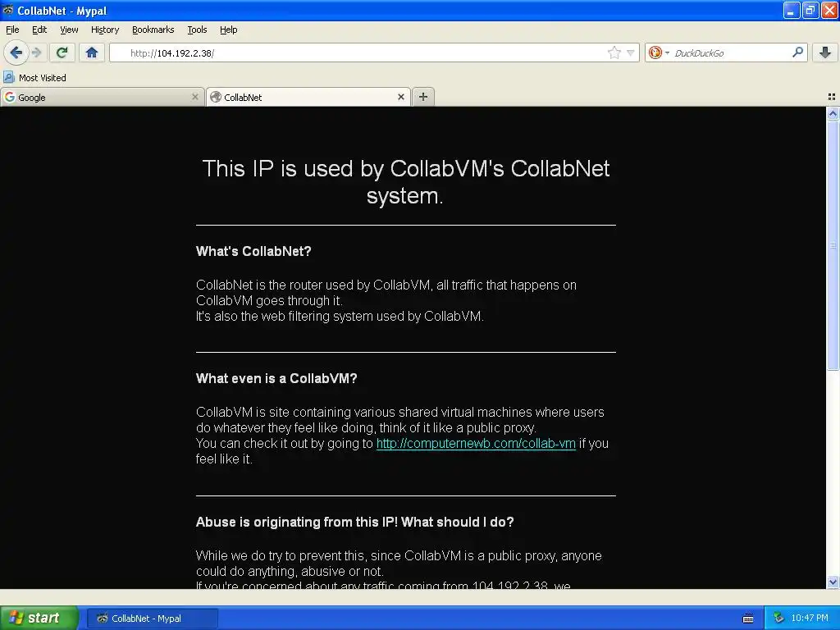Screen dimensions: 840x630
Task: Show the all-tabs list button
Action: (x=832, y=97)
